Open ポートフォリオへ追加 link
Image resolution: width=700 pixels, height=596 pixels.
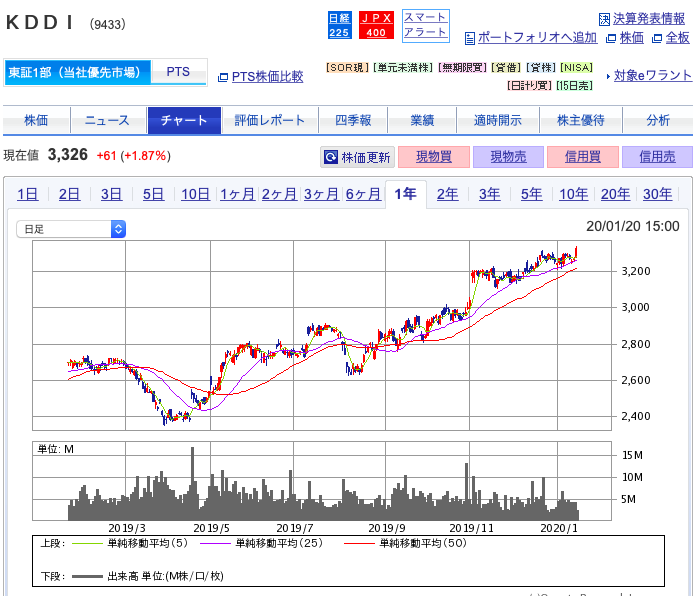pyautogui.click(x=538, y=38)
